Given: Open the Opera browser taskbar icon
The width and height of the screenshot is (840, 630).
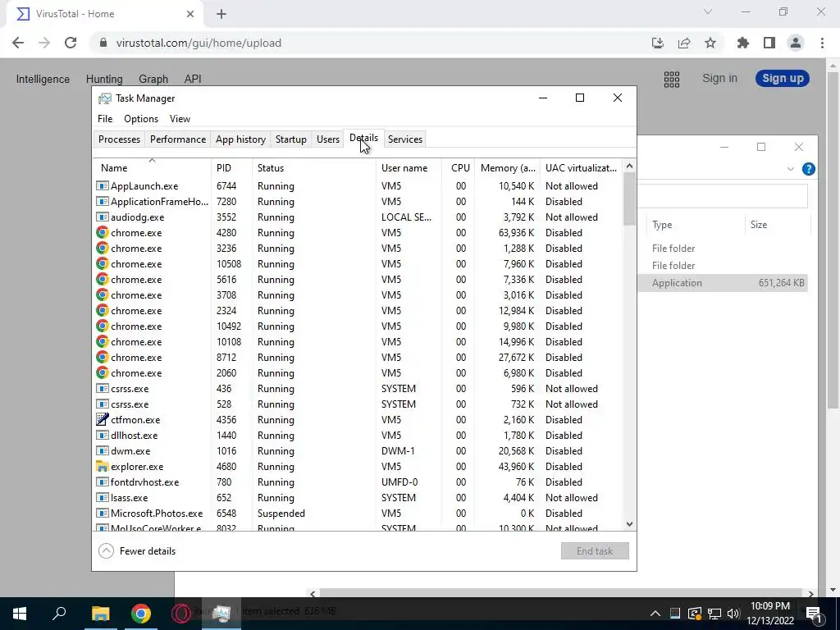Looking at the screenshot, I should pos(180,614).
